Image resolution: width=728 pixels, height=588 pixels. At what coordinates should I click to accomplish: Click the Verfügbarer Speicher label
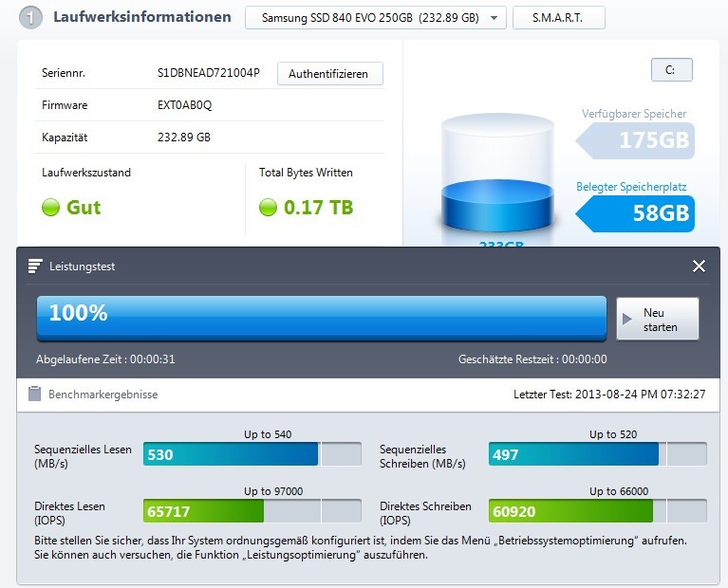pos(634,114)
